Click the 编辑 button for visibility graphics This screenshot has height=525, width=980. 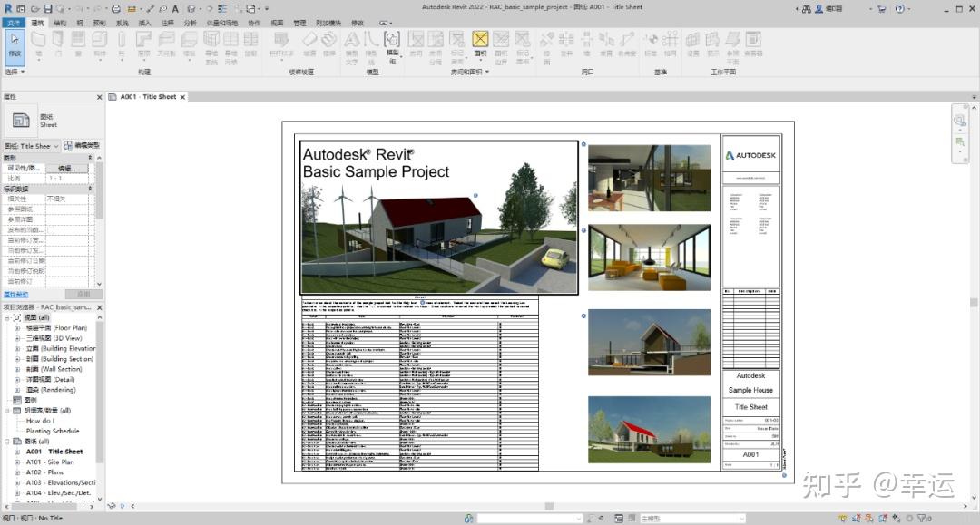click(x=65, y=168)
